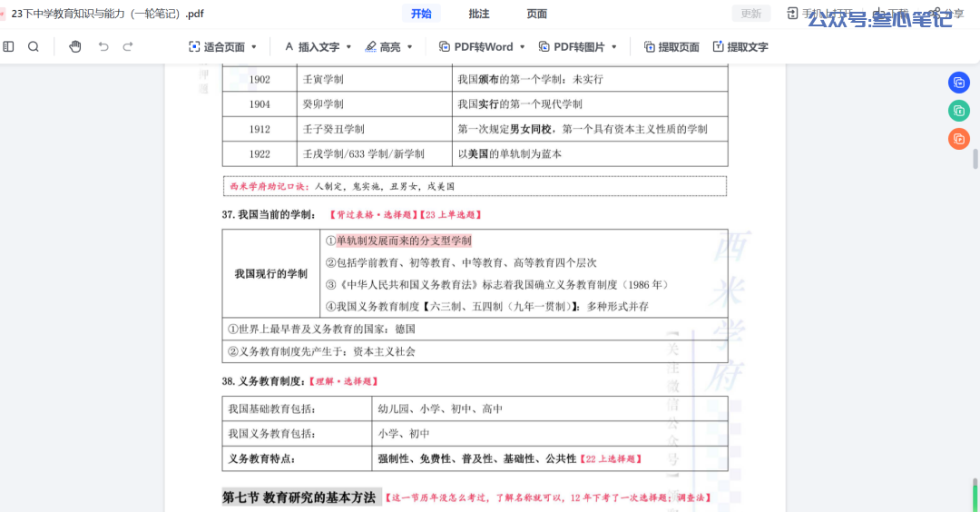Image resolution: width=980 pixels, height=512 pixels.
Task: Expand the 高亮 highlight dropdown arrow
Action: [410, 47]
